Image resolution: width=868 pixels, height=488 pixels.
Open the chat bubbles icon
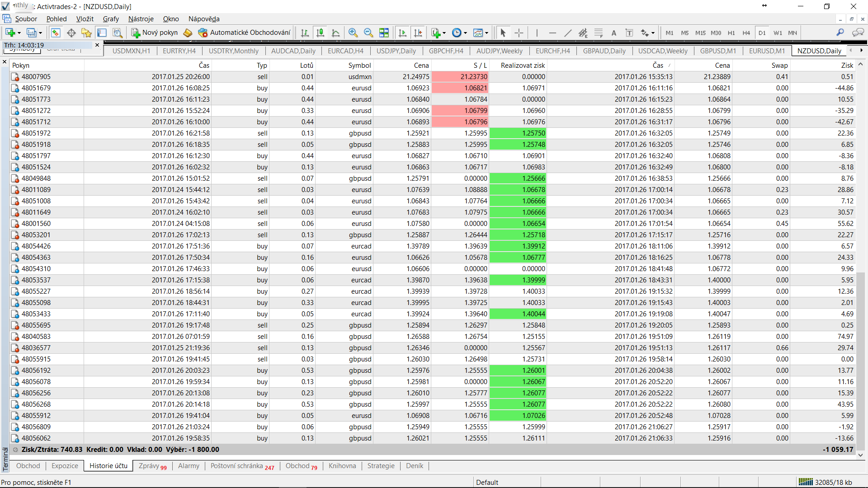pyautogui.click(x=858, y=33)
